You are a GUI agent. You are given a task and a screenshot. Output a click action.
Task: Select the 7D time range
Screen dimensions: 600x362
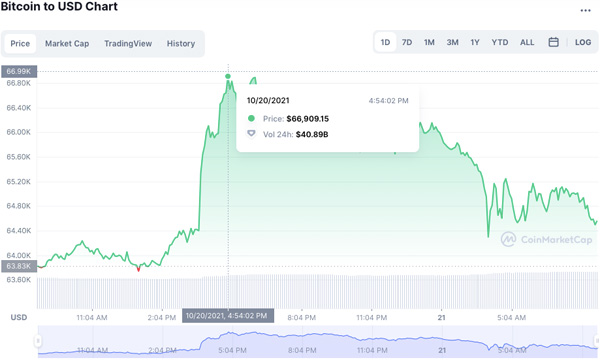(407, 42)
